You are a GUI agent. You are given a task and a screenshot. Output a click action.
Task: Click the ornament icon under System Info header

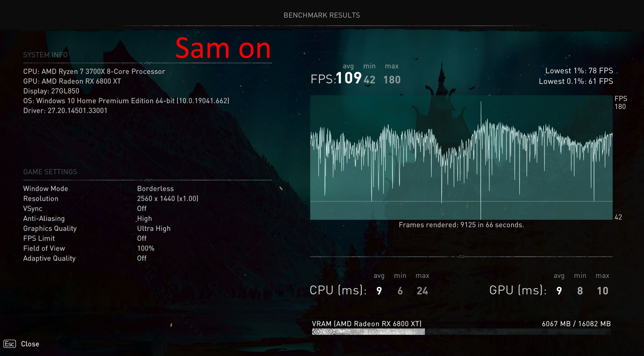click(148, 63)
